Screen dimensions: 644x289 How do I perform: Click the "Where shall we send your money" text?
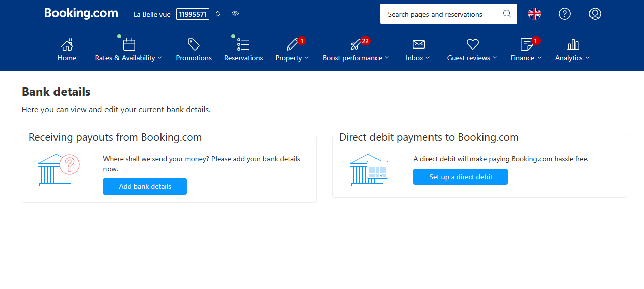[201, 164]
